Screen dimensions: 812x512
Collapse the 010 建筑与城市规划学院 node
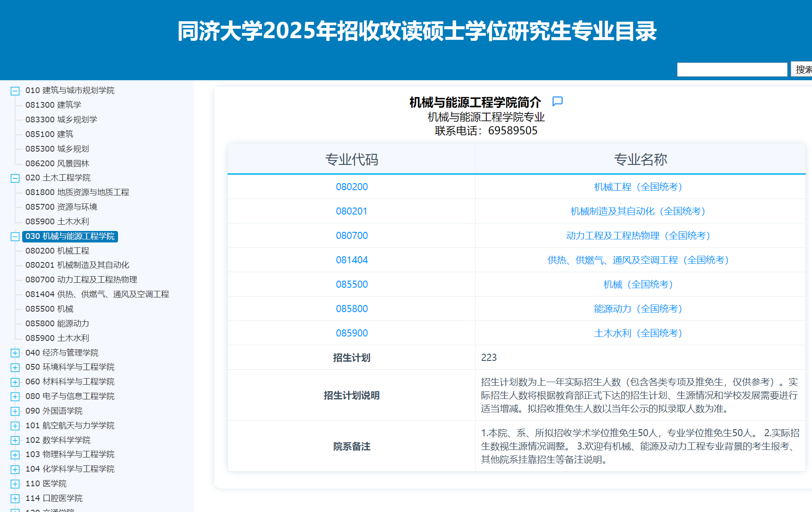pos(15,91)
